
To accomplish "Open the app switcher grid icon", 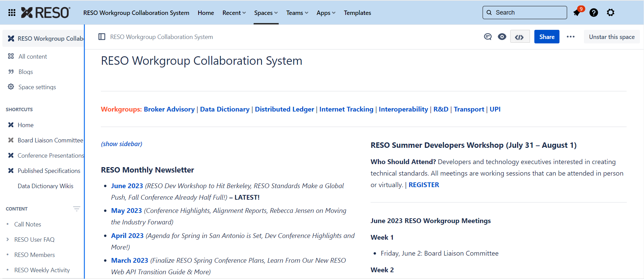I will click(12, 13).
